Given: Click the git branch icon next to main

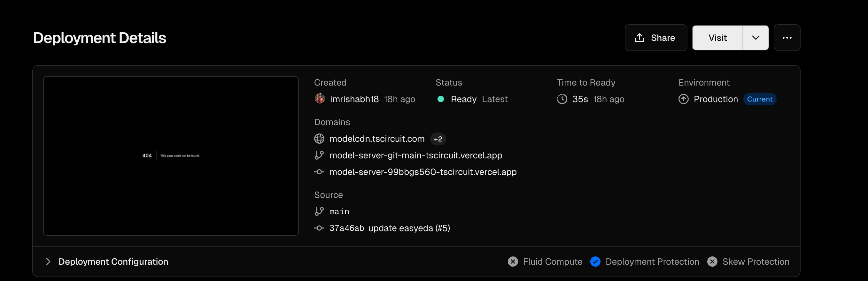Looking at the screenshot, I should (x=319, y=211).
